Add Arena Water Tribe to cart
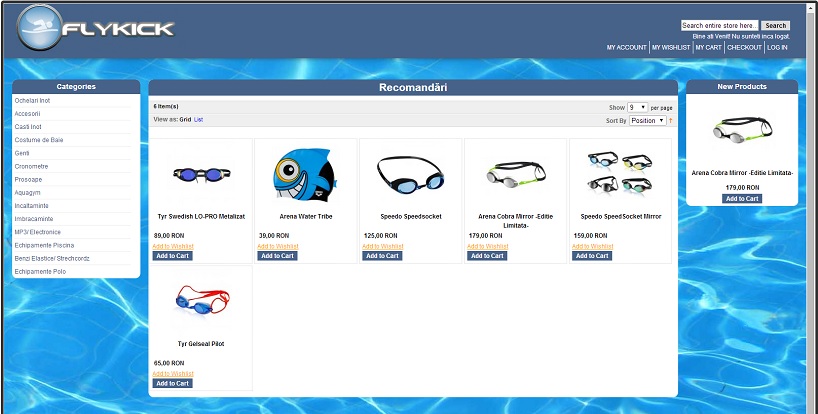This screenshot has height=414, width=818. [278, 256]
